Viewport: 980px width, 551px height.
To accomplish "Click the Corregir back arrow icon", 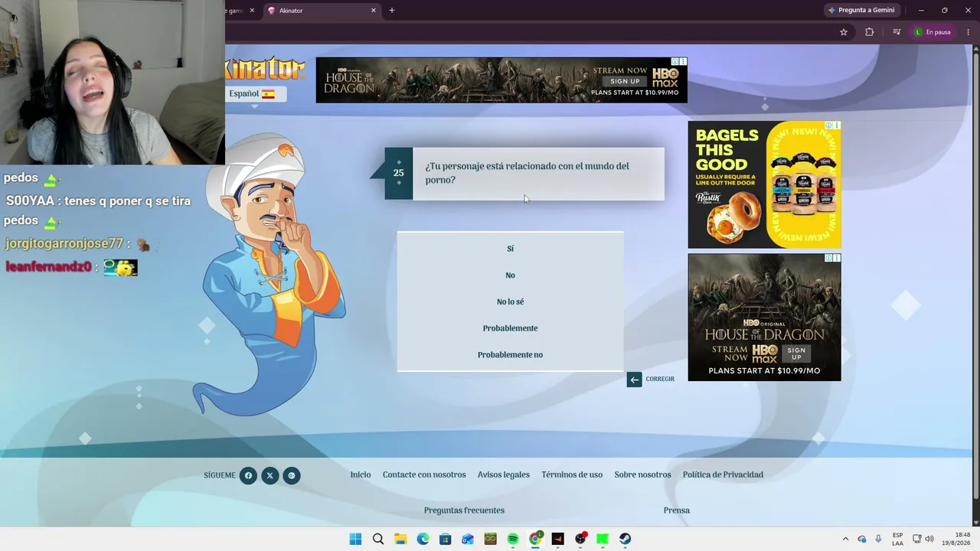I will (634, 380).
